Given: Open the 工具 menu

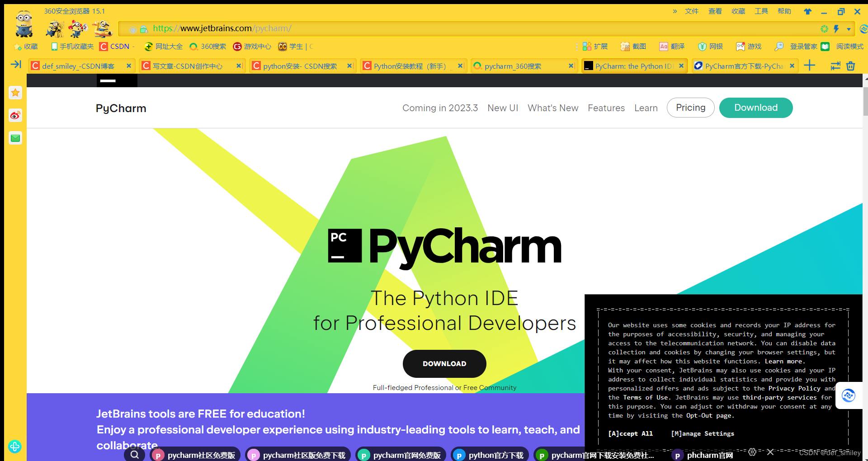Looking at the screenshot, I should [x=761, y=11].
